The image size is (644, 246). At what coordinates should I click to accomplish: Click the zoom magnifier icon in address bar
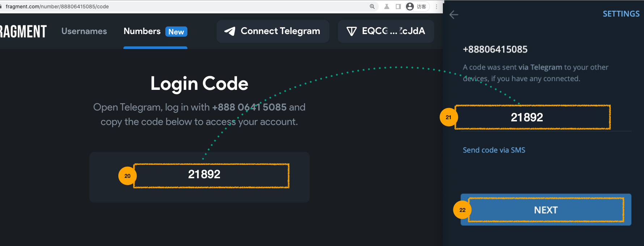coord(372,7)
